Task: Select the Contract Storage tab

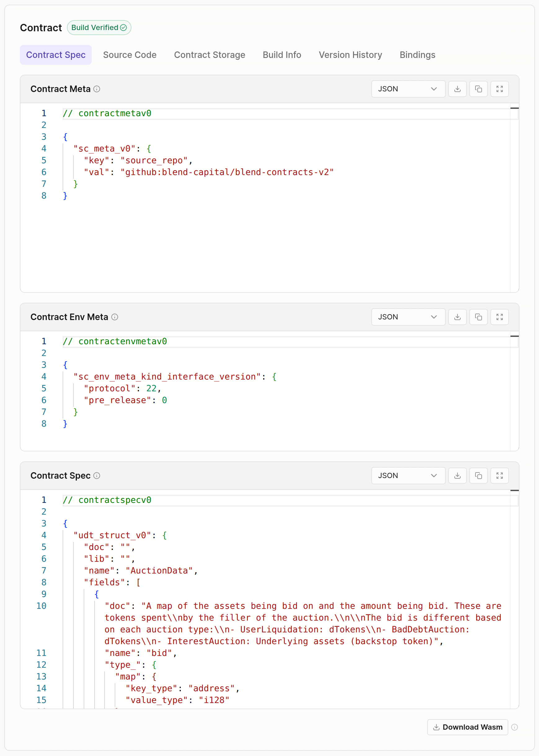Action: tap(210, 55)
